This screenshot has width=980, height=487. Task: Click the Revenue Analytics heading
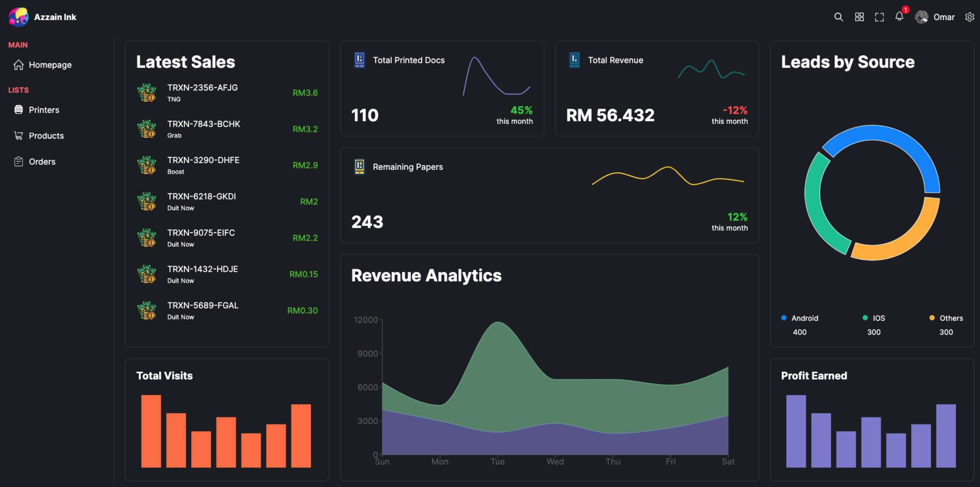(x=426, y=275)
